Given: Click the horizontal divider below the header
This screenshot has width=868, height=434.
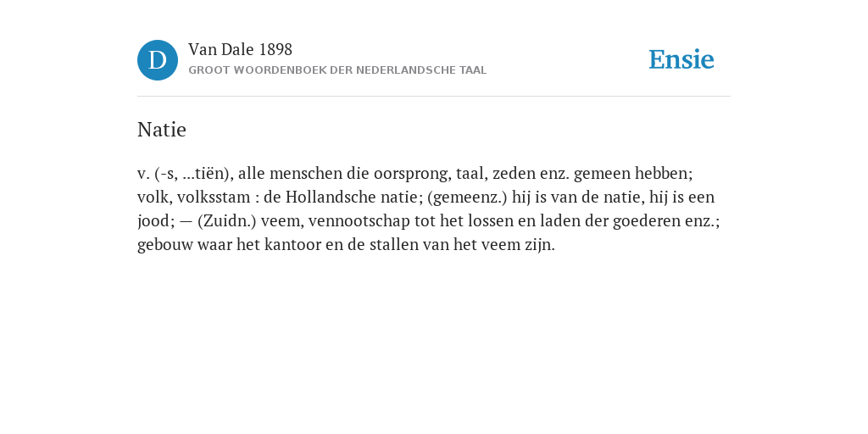Looking at the screenshot, I should 434,97.
